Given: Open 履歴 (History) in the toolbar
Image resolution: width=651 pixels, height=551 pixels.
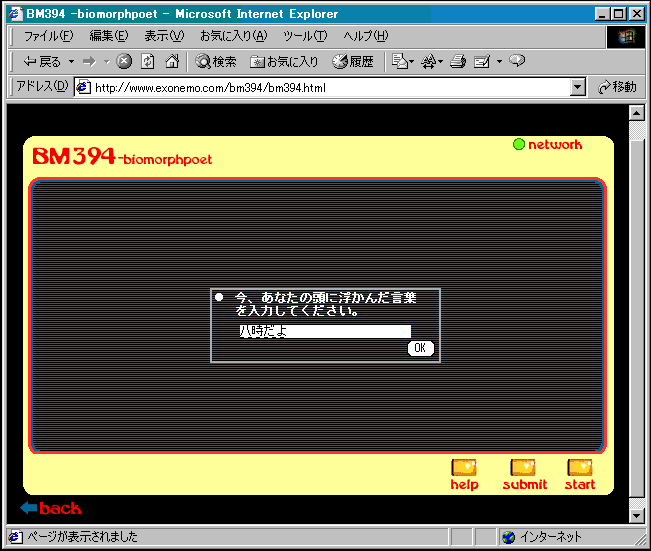Looking at the screenshot, I should 353,62.
